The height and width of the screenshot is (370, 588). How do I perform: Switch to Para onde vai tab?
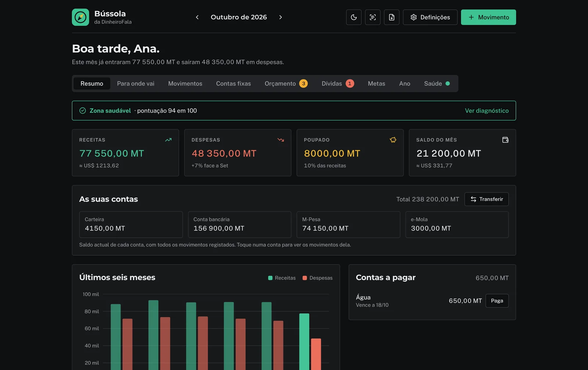pos(136,83)
